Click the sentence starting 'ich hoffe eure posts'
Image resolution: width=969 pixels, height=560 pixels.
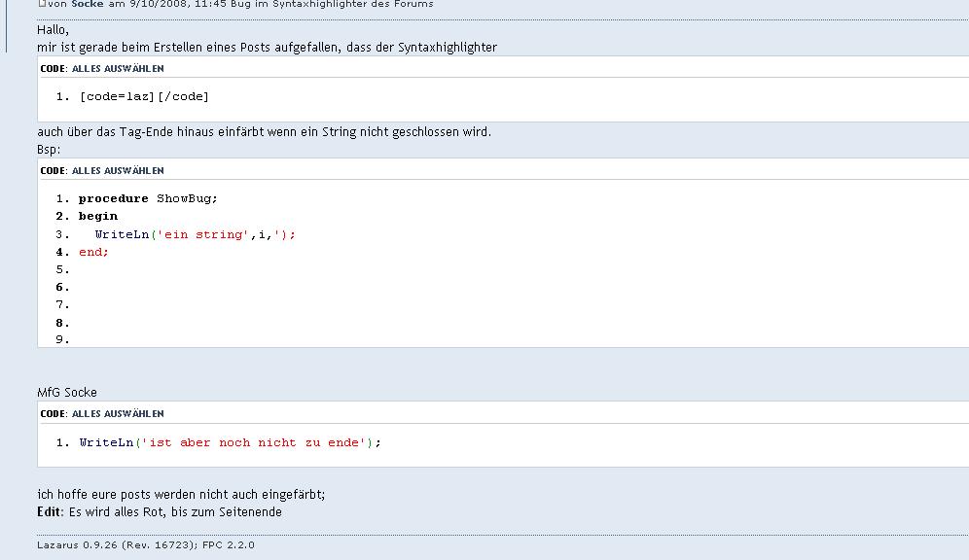point(181,494)
